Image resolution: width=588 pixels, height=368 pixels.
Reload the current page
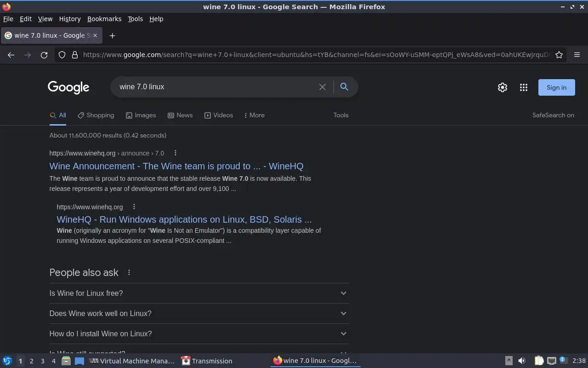pyautogui.click(x=44, y=55)
